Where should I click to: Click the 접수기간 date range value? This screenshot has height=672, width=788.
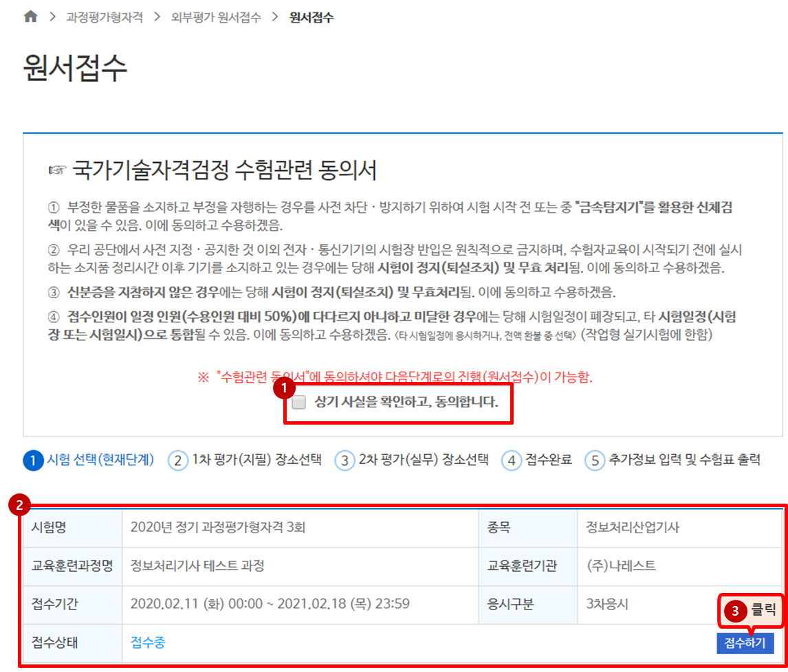tap(270, 604)
